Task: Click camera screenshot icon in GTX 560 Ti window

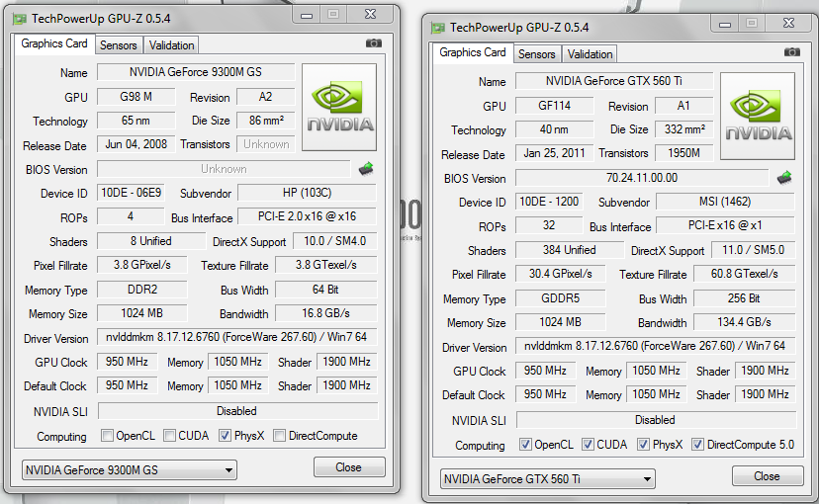Action: pos(792,52)
